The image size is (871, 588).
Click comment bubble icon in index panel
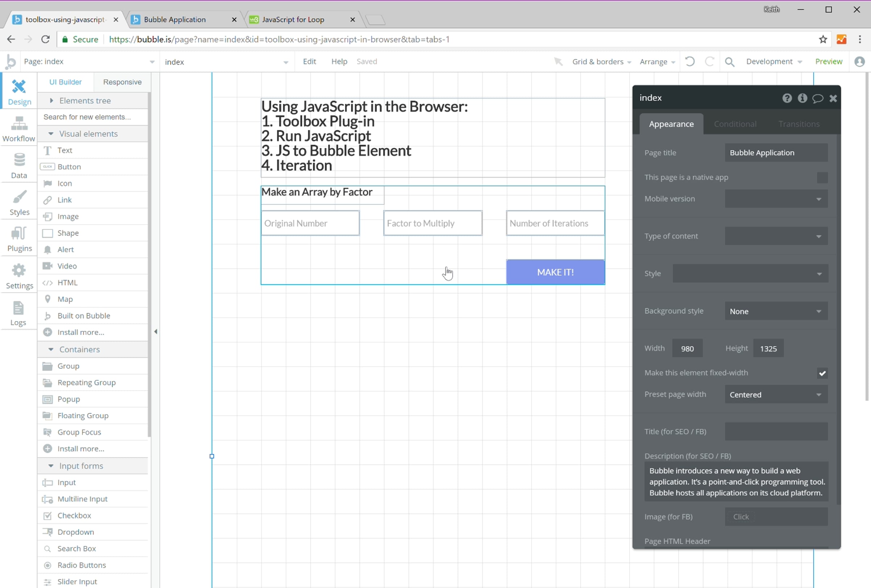point(818,98)
